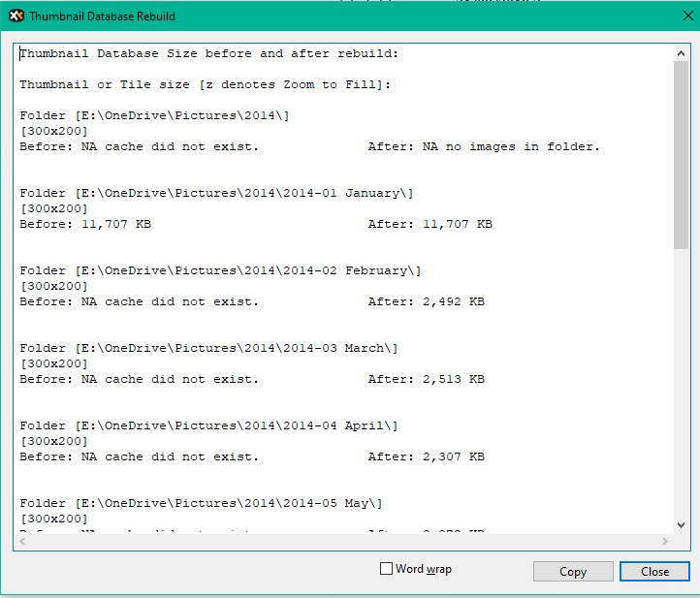Click the 2014-01 January folder path line

[x=216, y=194]
